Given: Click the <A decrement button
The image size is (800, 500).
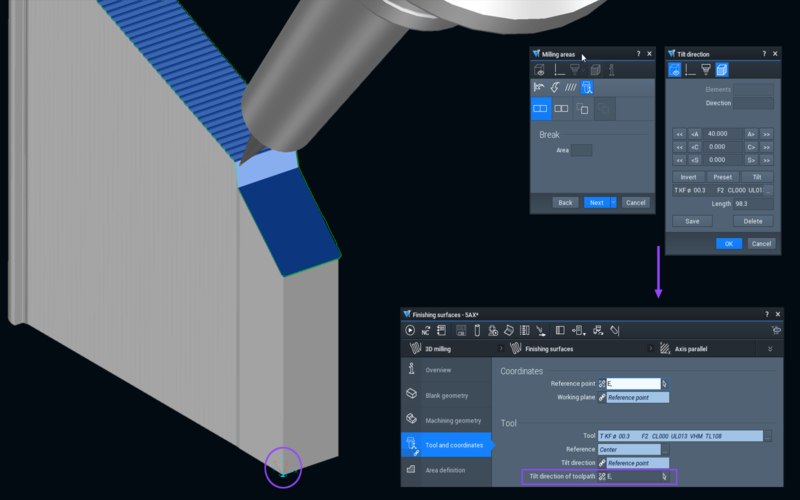Looking at the screenshot, I should [695, 134].
